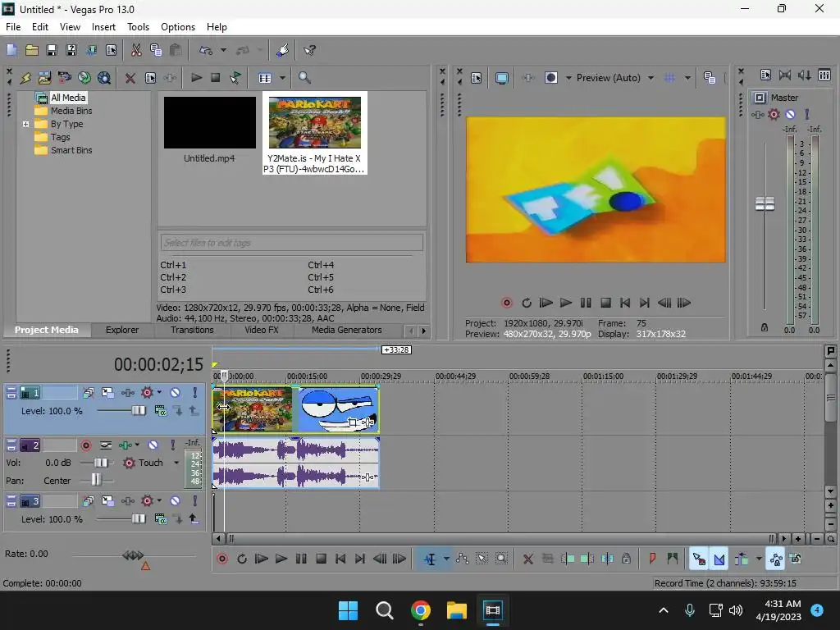Open the Insert menu
840x630 pixels.
pyautogui.click(x=103, y=27)
